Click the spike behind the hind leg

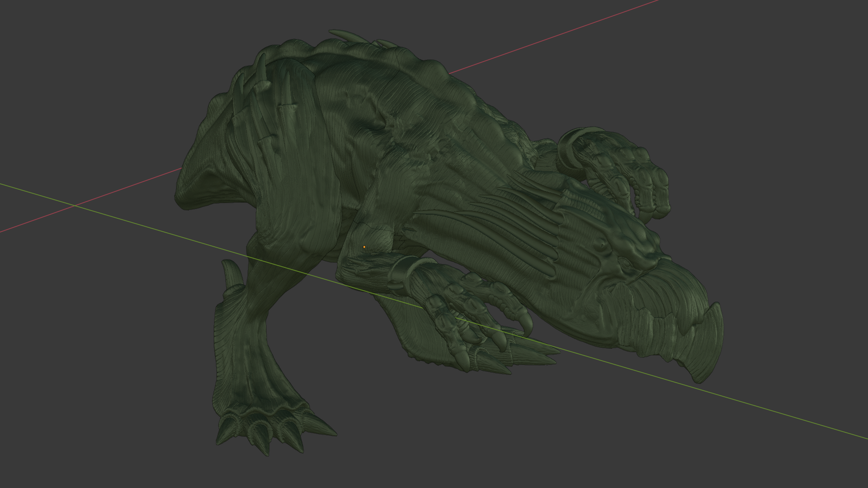233,273
